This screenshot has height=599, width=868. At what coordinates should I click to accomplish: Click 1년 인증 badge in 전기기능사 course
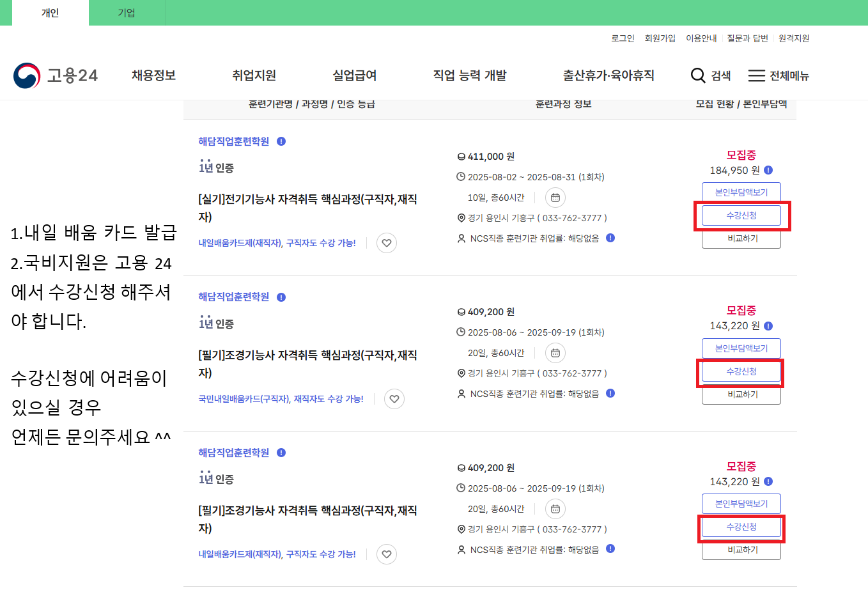(216, 167)
